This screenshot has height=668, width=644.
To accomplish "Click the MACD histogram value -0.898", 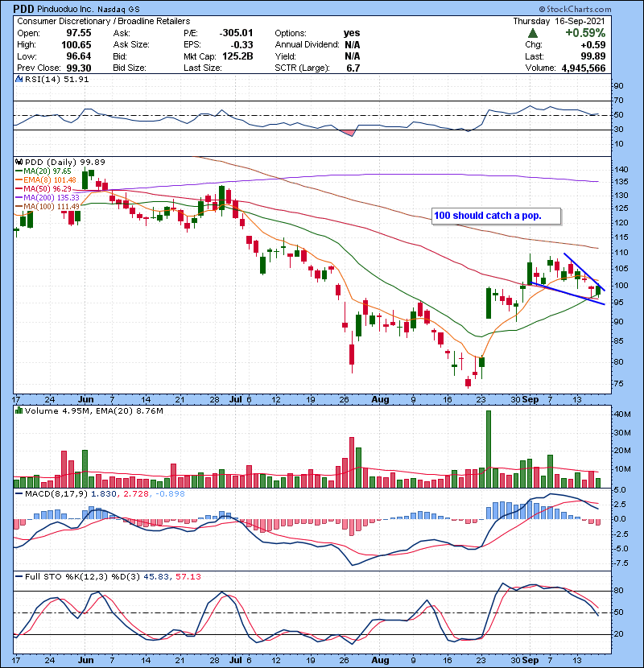I will (170, 494).
